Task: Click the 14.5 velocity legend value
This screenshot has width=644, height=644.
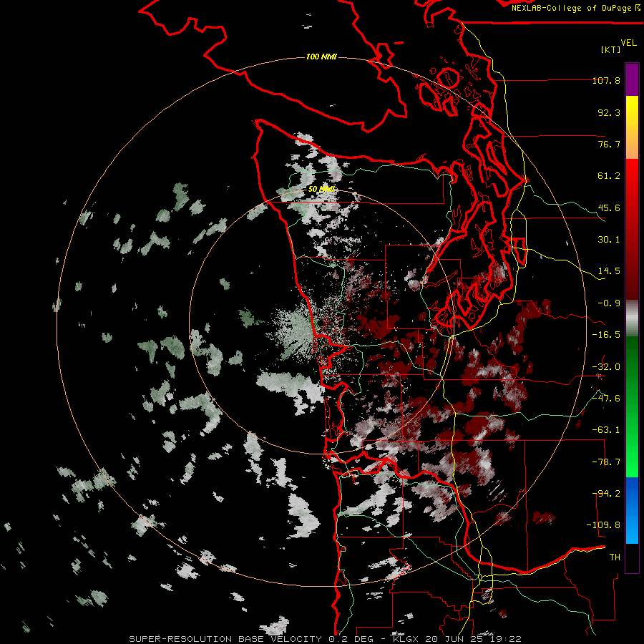Action: click(609, 271)
